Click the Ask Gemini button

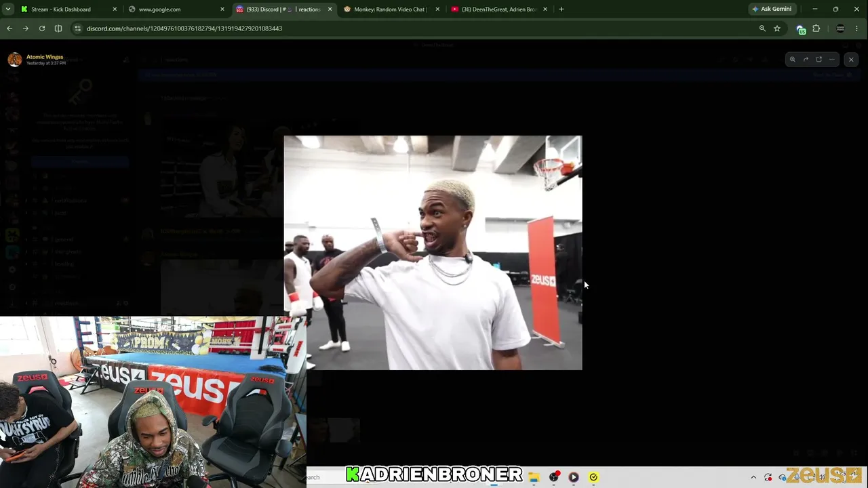tap(772, 9)
